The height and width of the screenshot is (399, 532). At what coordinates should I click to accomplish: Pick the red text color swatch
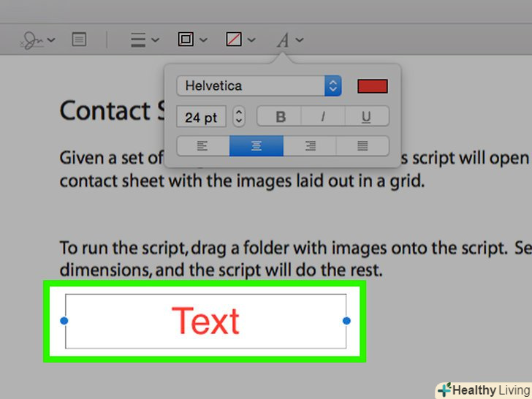pos(372,86)
